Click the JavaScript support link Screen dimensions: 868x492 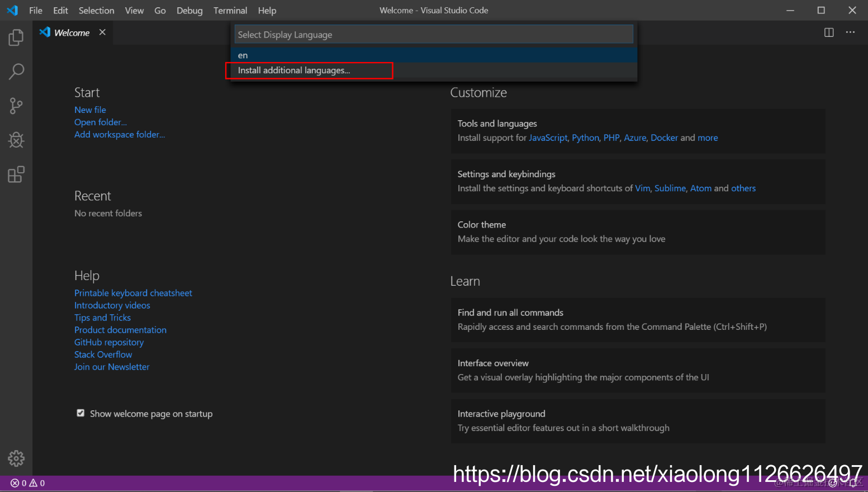pyautogui.click(x=548, y=138)
